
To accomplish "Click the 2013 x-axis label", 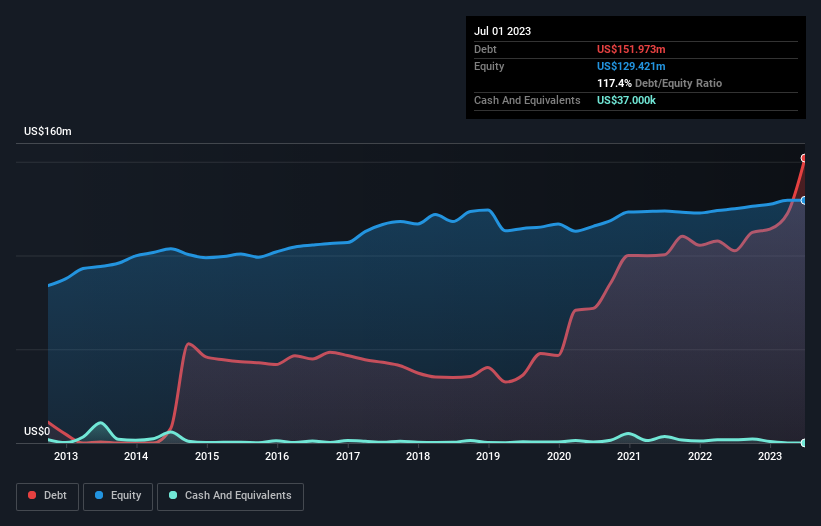I will point(66,456).
